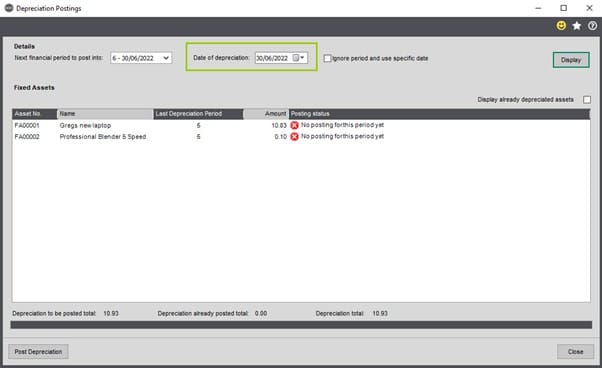The width and height of the screenshot is (602, 368).
Task: Sort by Asset No column header
Action: [x=35, y=114]
